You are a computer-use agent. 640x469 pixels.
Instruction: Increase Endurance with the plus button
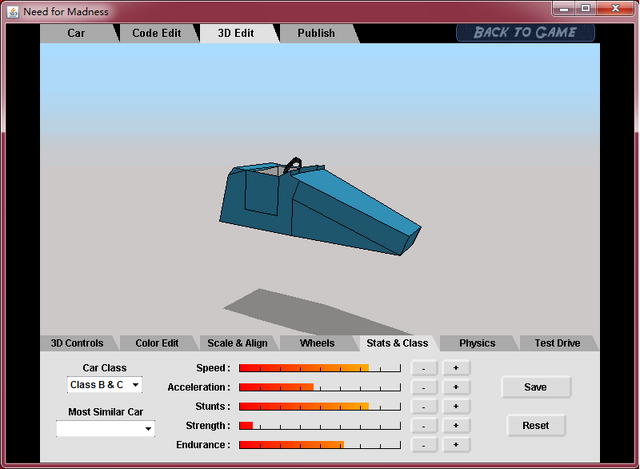point(456,445)
